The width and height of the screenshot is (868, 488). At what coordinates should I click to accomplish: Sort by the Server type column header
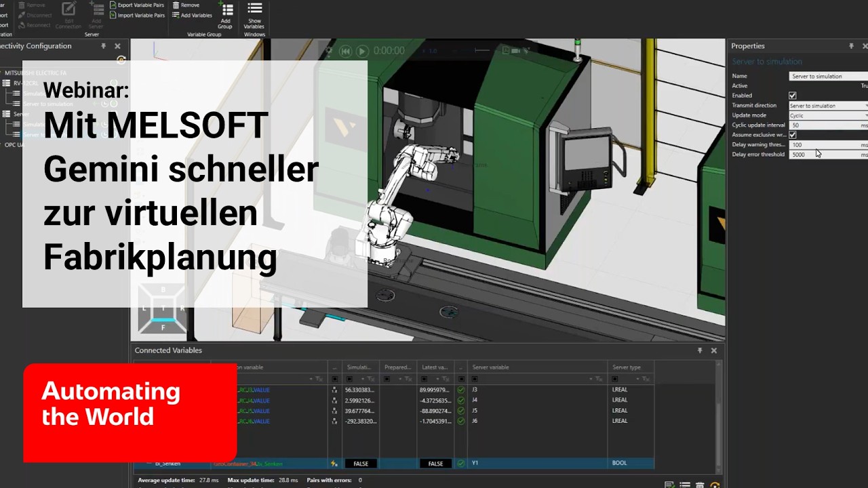631,367
